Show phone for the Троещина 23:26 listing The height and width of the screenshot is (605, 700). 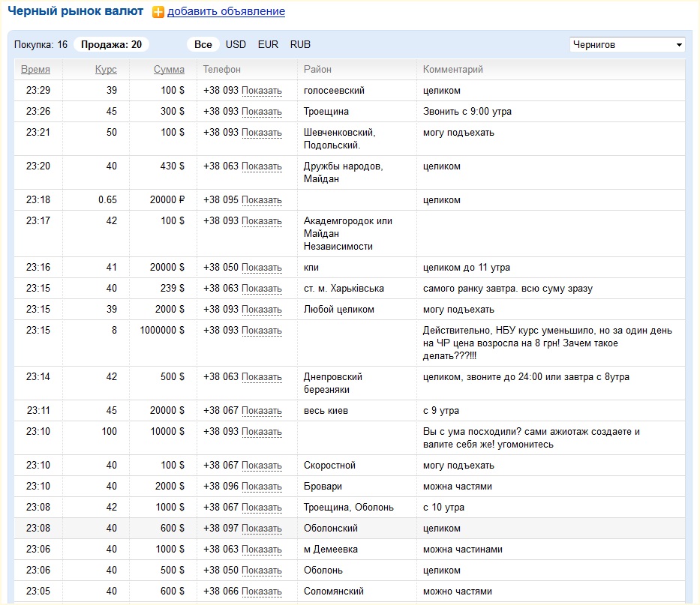[262, 112]
